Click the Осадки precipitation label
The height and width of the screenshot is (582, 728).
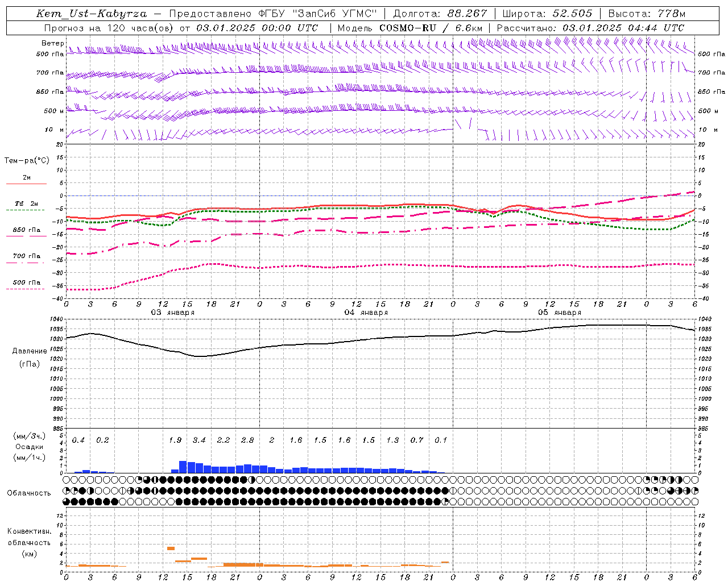coord(30,447)
